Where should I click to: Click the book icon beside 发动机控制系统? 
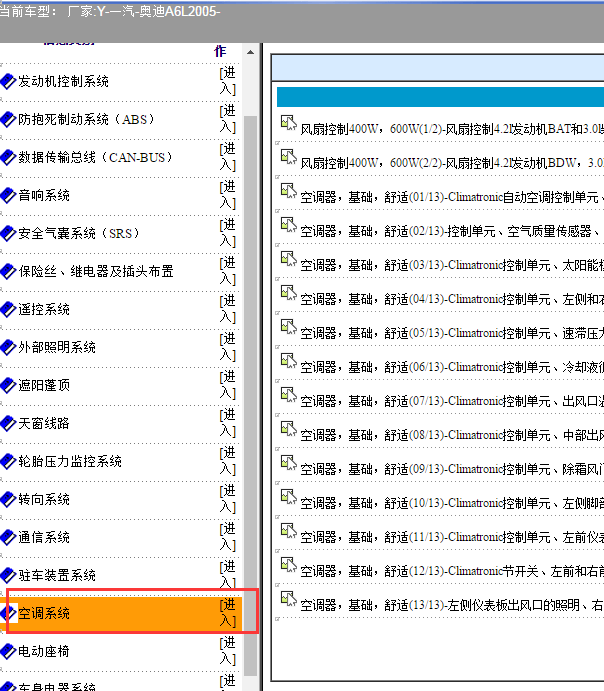[8, 81]
